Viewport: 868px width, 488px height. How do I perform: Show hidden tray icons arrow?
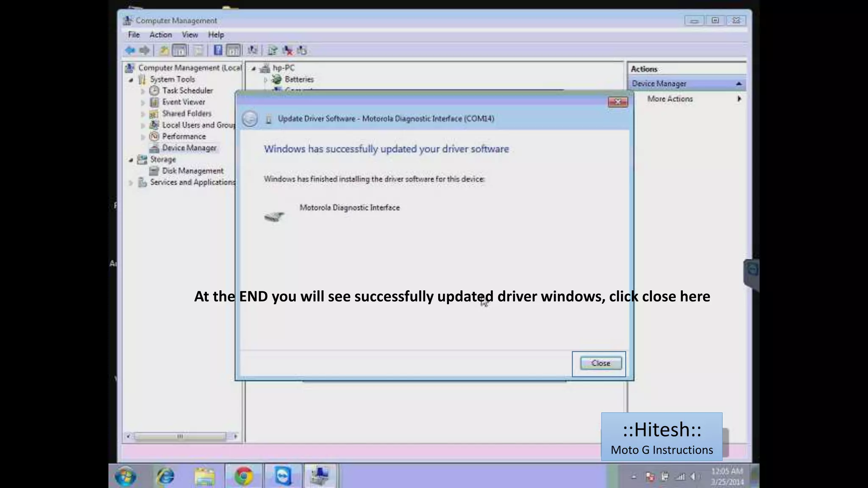(x=634, y=477)
